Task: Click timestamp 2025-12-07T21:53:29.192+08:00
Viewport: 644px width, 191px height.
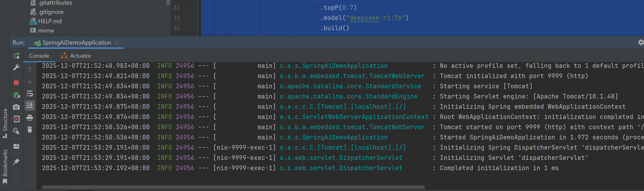Action: tap(96, 168)
